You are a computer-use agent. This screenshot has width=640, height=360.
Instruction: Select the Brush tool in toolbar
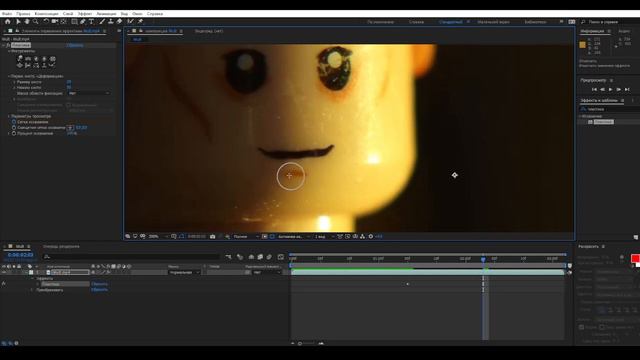pyautogui.click(x=102, y=22)
